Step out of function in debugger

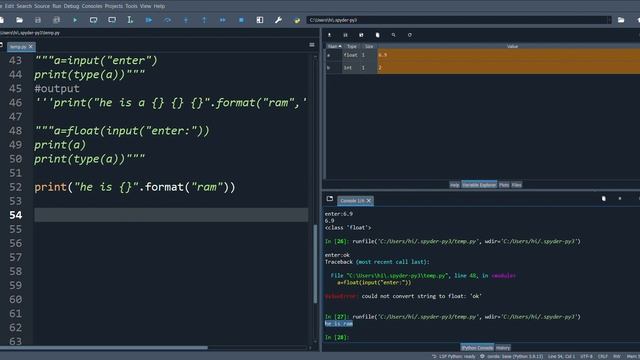[x=204, y=20]
